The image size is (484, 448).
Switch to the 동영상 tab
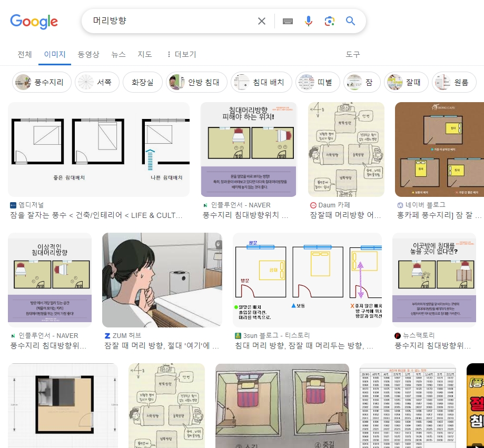click(88, 54)
